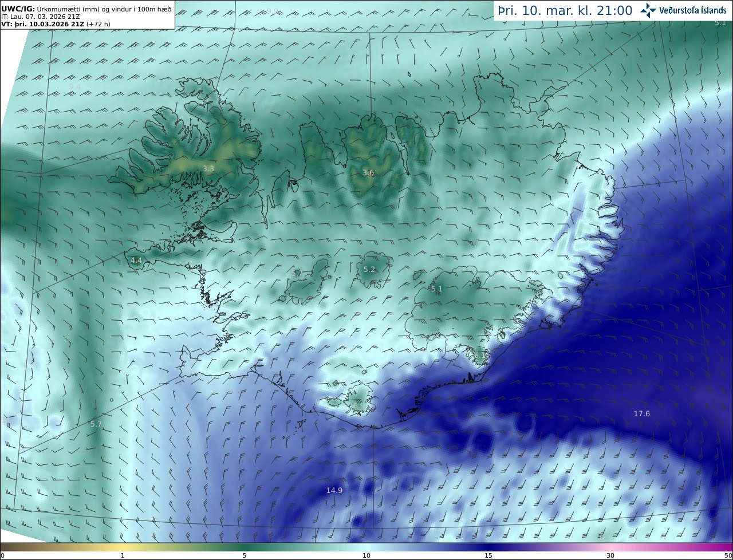This screenshot has height=560, width=733.
Task: Click the 4.4 value on Snæfellsnes peninsula
Action: pos(136,260)
